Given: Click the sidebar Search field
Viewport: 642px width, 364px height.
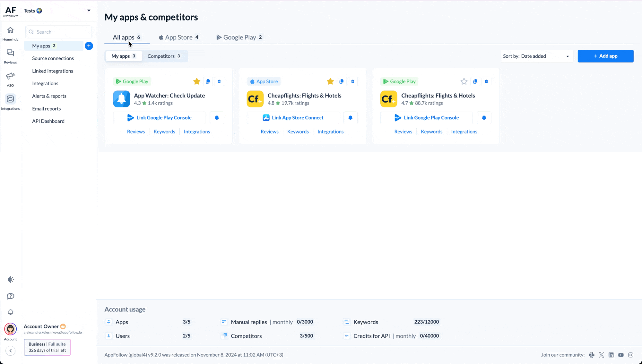Looking at the screenshot, I should tap(58, 32).
